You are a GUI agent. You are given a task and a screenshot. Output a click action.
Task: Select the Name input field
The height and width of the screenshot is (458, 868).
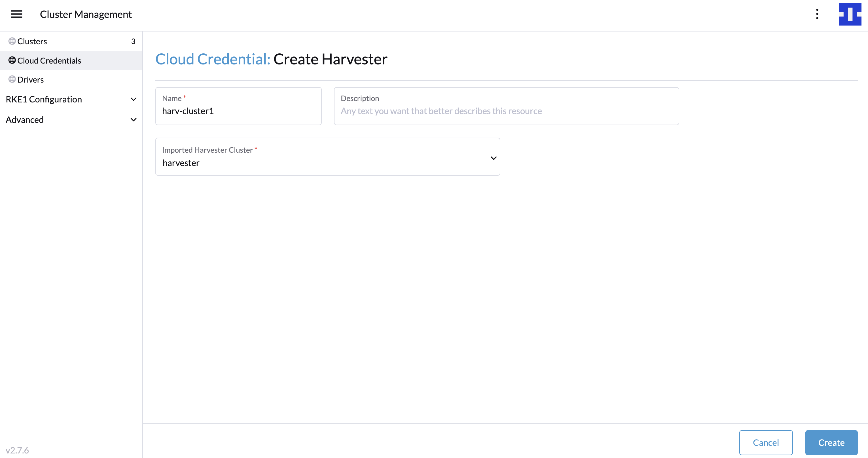click(238, 111)
